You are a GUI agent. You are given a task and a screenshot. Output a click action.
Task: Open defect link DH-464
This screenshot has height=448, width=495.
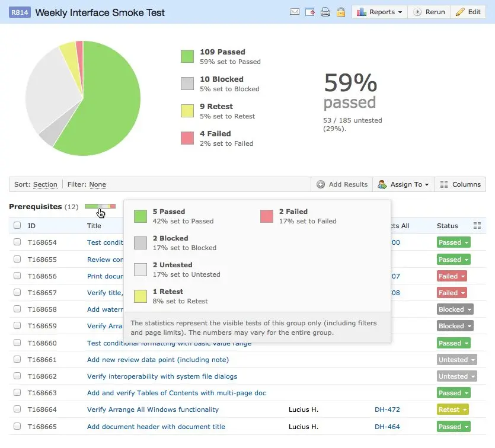click(x=387, y=427)
